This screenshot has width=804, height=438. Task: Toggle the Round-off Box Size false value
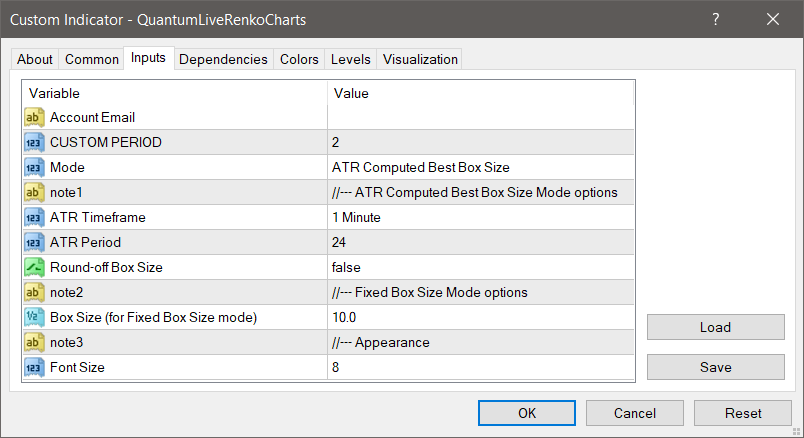coord(480,267)
